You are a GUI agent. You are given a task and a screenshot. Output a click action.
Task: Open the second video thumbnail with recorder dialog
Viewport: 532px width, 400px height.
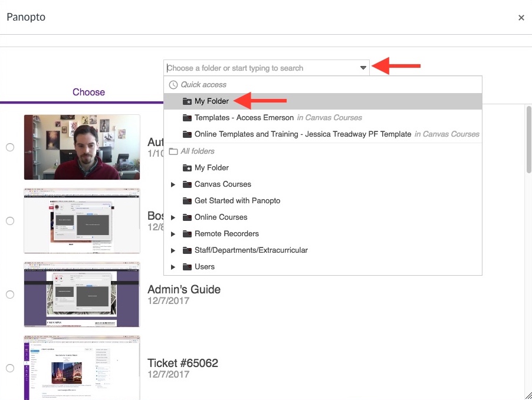(82, 221)
